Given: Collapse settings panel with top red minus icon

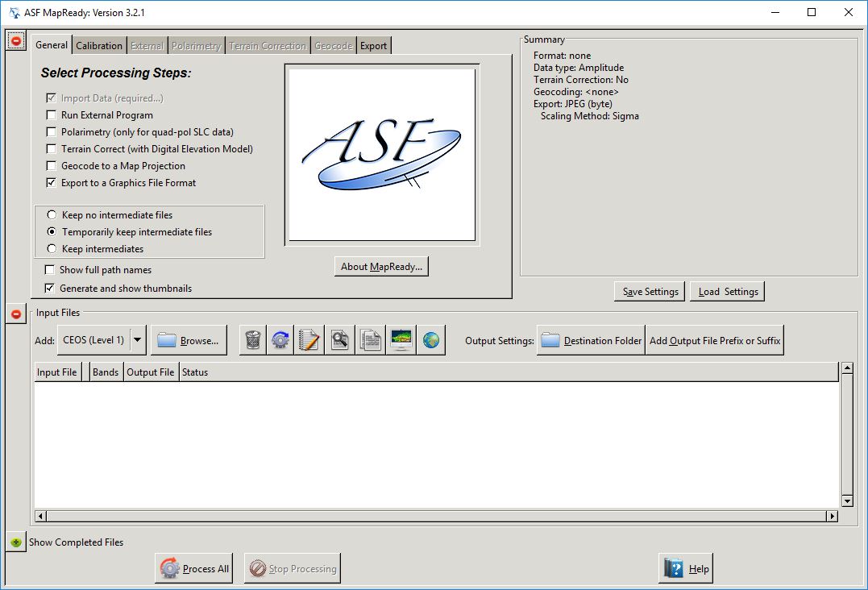Looking at the screenshot, I should pos(16,40).
